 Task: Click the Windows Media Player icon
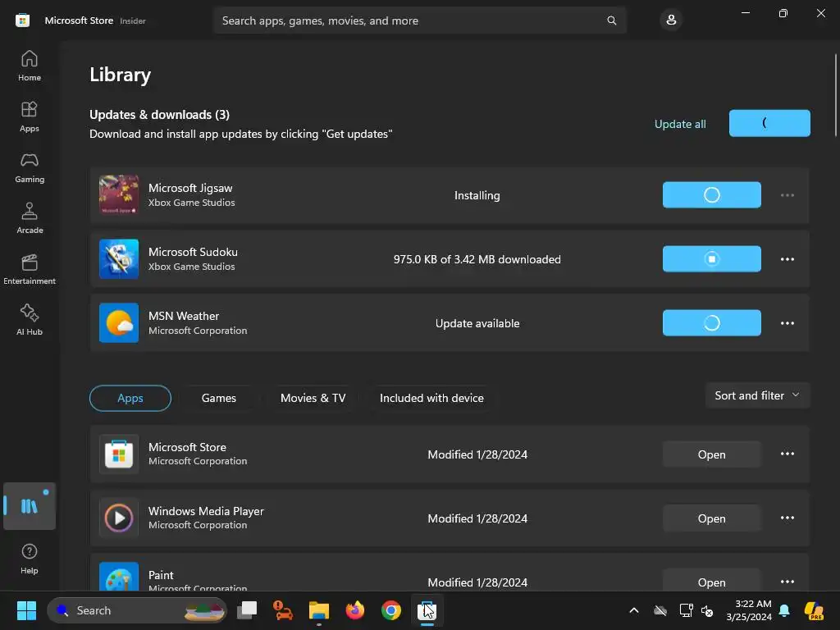tap(119, 518)
